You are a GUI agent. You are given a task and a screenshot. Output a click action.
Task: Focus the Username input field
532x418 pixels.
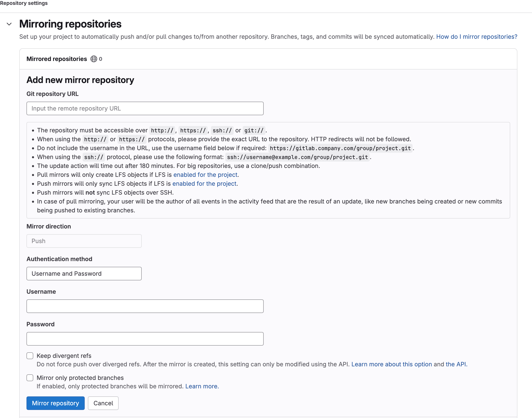coord(145,306)
